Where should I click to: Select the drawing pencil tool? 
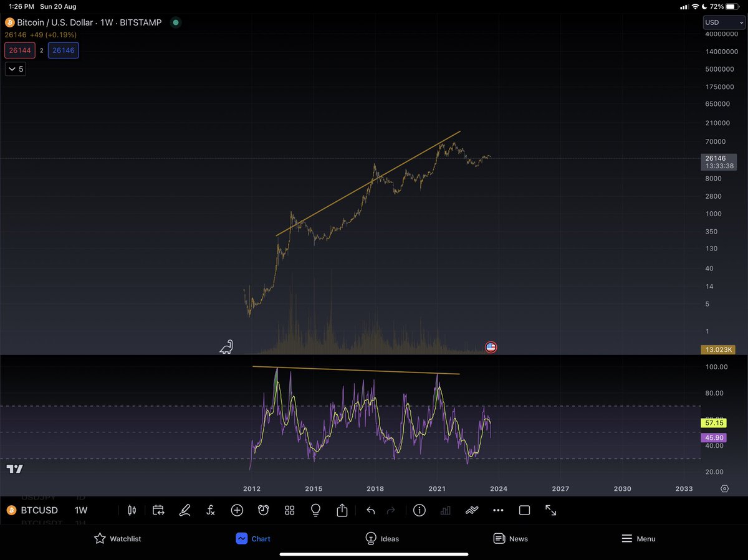[185, 510]
